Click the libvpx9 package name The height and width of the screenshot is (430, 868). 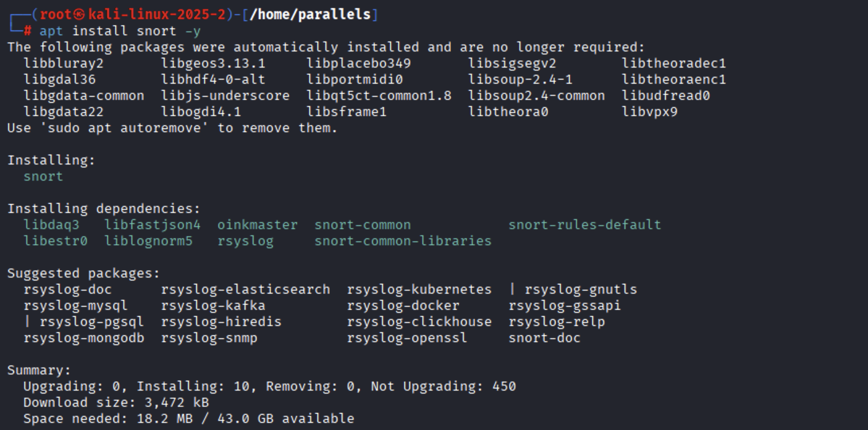[x=649, y=112]
